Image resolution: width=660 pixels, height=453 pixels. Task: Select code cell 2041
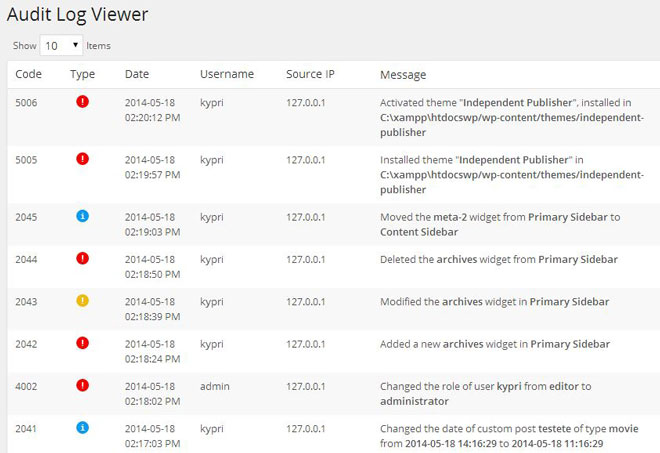(x=26, y=429)
